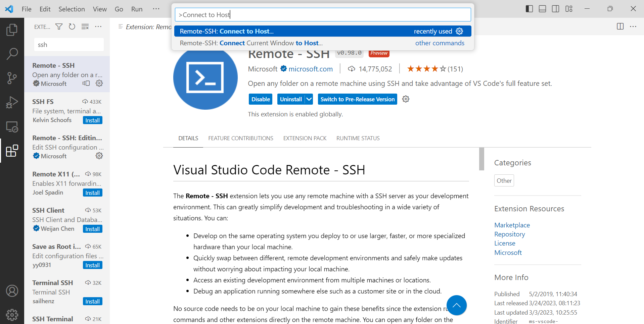Click the details pane vertical scrollbar
The width and height of the screenshot is (644, 324).
481,159
